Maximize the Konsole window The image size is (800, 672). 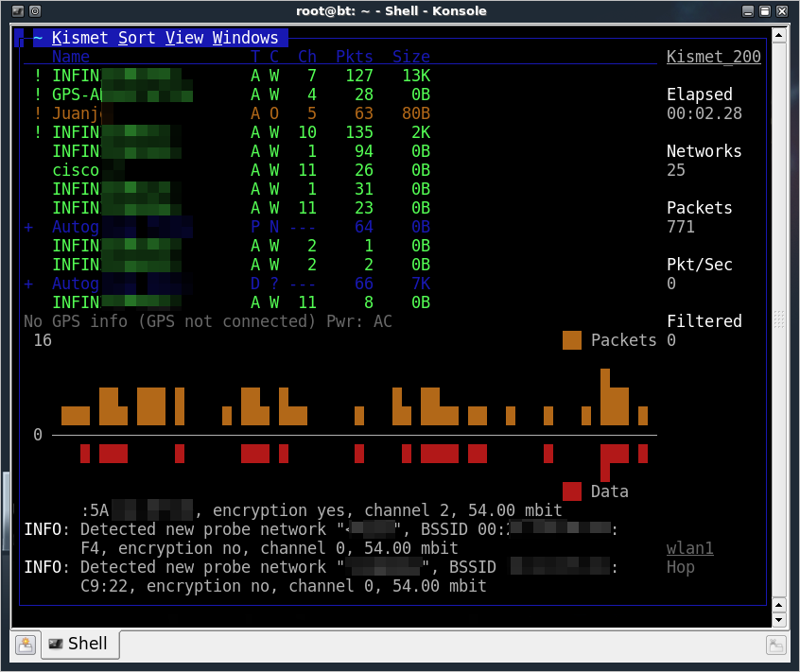[x=766, y=10]
